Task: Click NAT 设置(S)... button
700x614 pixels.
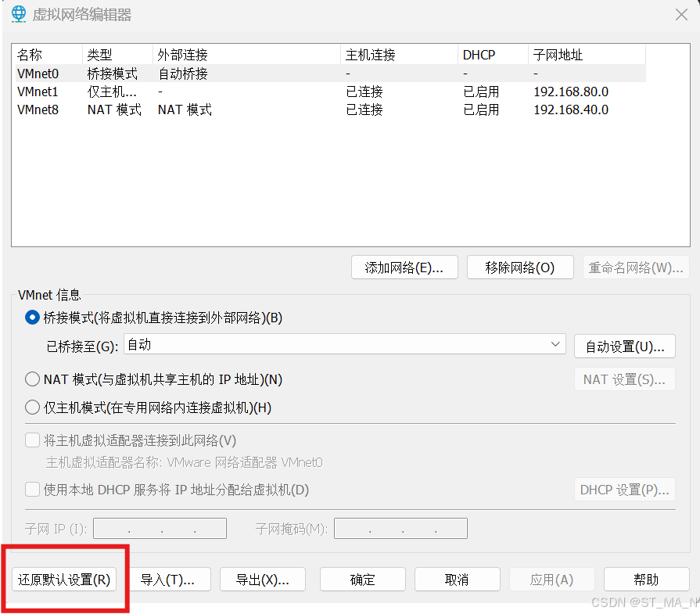Action: point(625,379)
